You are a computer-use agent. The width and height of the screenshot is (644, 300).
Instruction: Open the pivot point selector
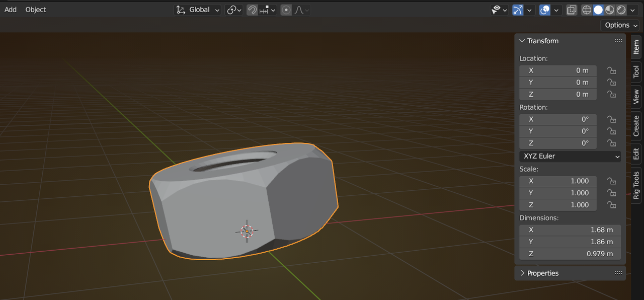[234, 10]
